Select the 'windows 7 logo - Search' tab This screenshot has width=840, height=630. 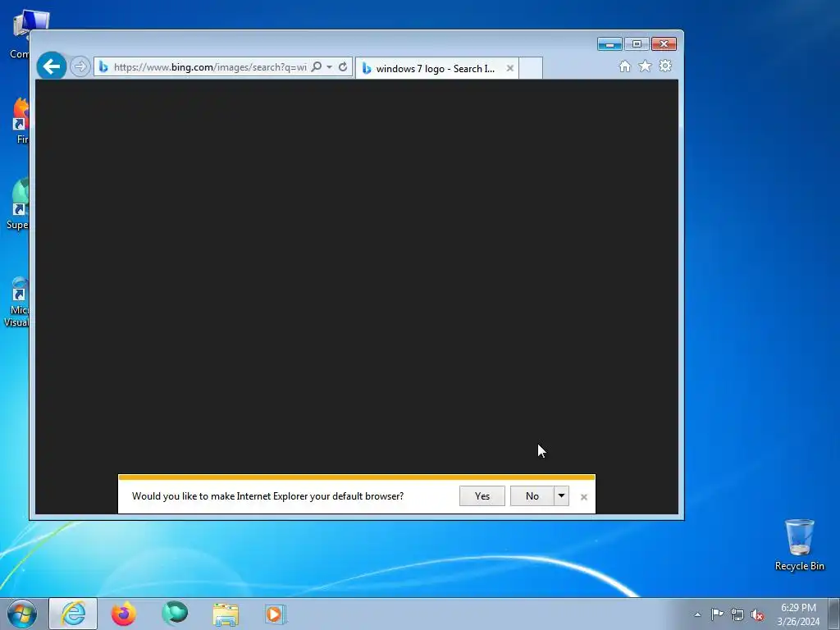[x=436, y=69]
